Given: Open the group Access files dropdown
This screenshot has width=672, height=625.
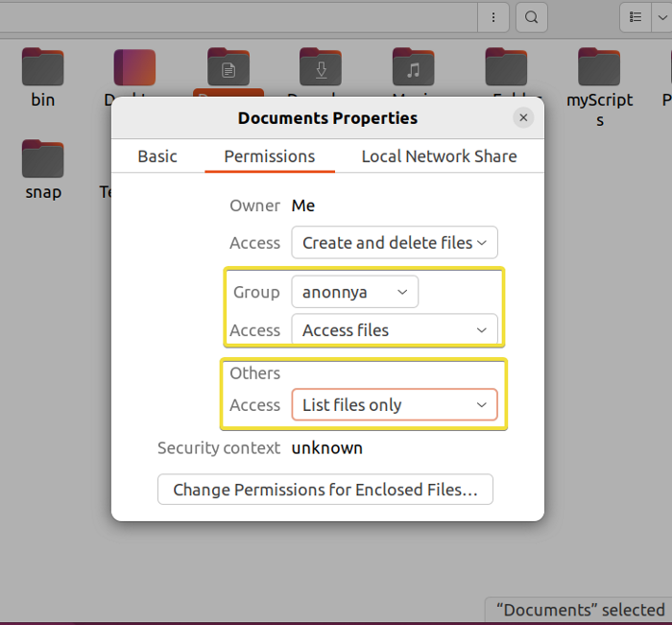Looking at the screenshot, I should pyautogui.click(x=395, y=329).
